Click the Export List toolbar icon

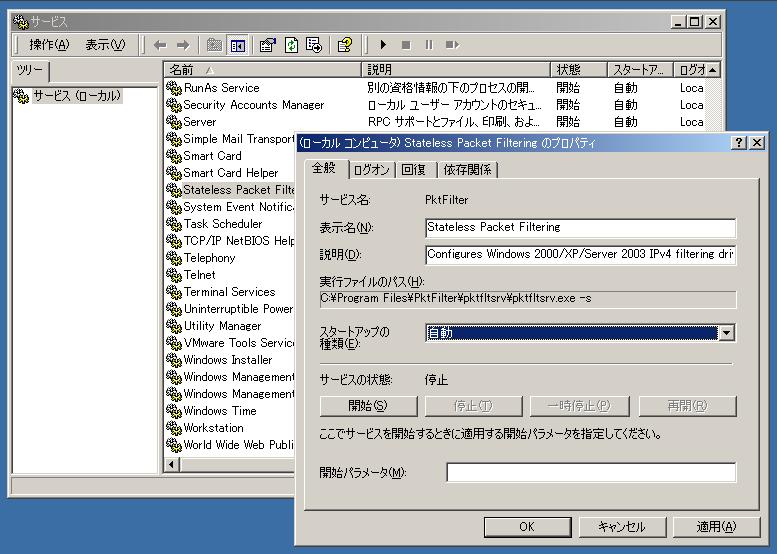314,45
